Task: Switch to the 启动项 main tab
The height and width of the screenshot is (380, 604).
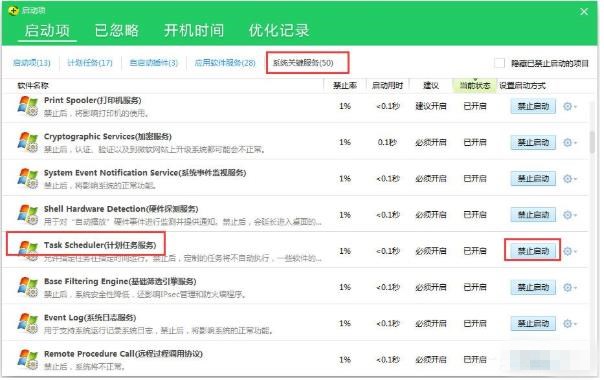Action: 47,30
